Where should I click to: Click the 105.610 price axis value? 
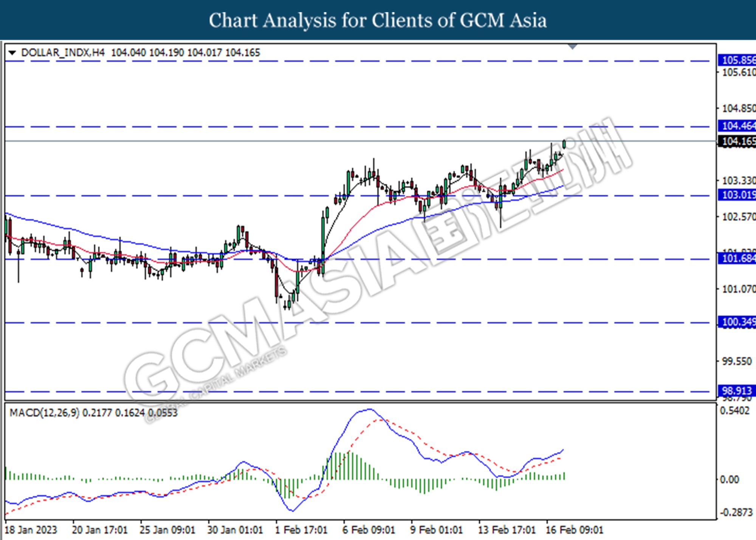739,72
